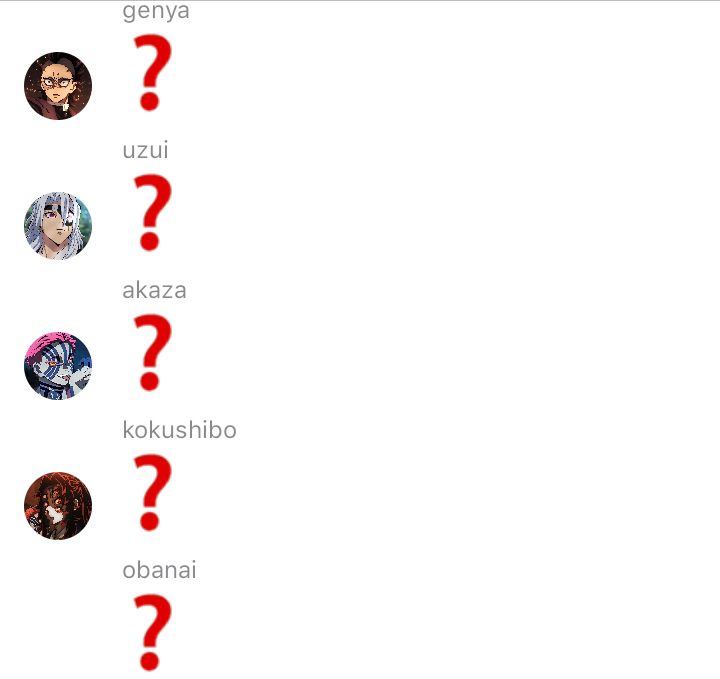The height and width of the screenshot is (679, 720).
Task: Tap the sticker message sent by genya
Action: (152, 73)
